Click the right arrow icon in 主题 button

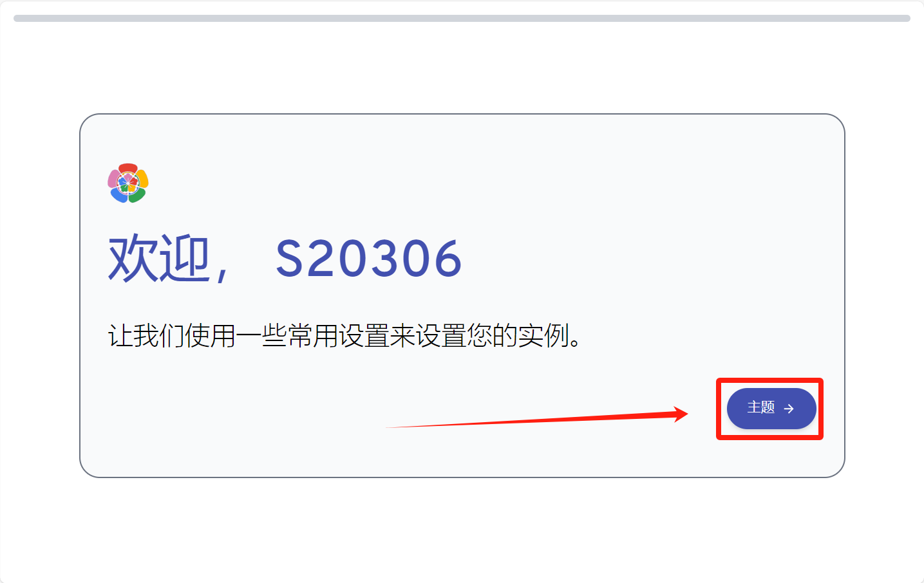tap(789, 409)
